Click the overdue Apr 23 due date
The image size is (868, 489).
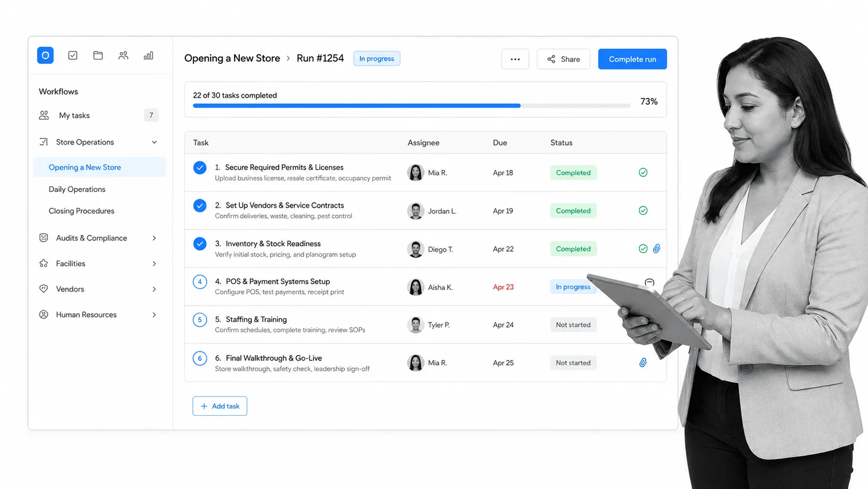click(503, 287)
